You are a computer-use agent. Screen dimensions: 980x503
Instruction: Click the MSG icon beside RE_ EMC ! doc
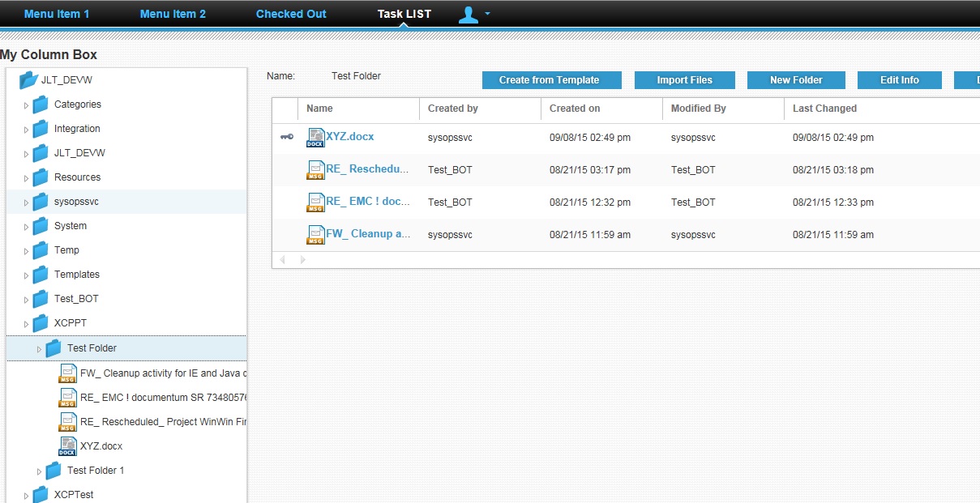tap(315, 202)
